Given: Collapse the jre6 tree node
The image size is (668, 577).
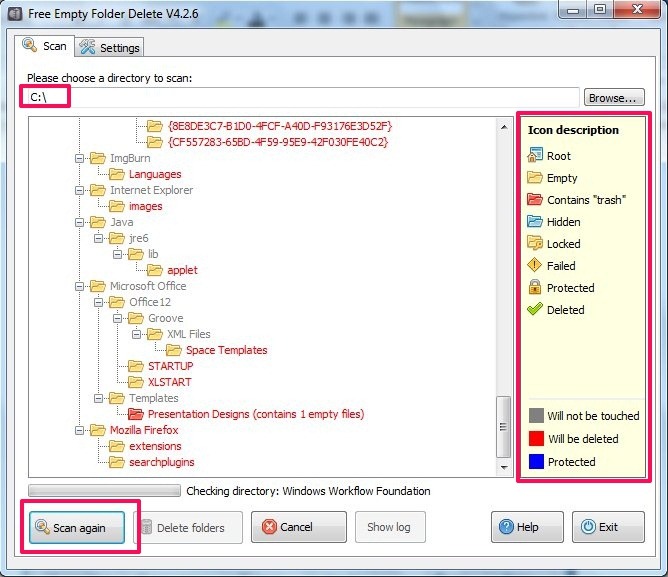Looking at the screenshot, I should [98, 238].
